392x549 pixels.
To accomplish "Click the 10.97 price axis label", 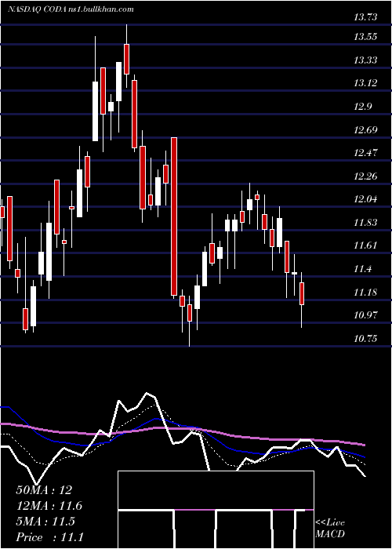I will pos(365,314).
